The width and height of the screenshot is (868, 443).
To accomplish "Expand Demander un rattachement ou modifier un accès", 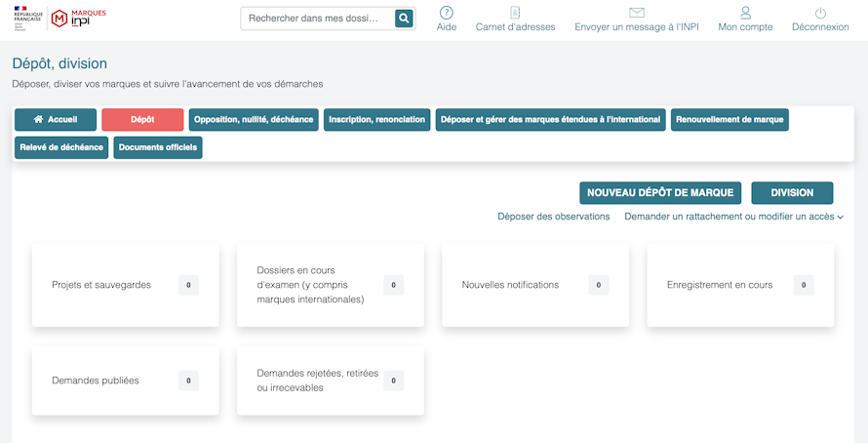I will (734, 217).
